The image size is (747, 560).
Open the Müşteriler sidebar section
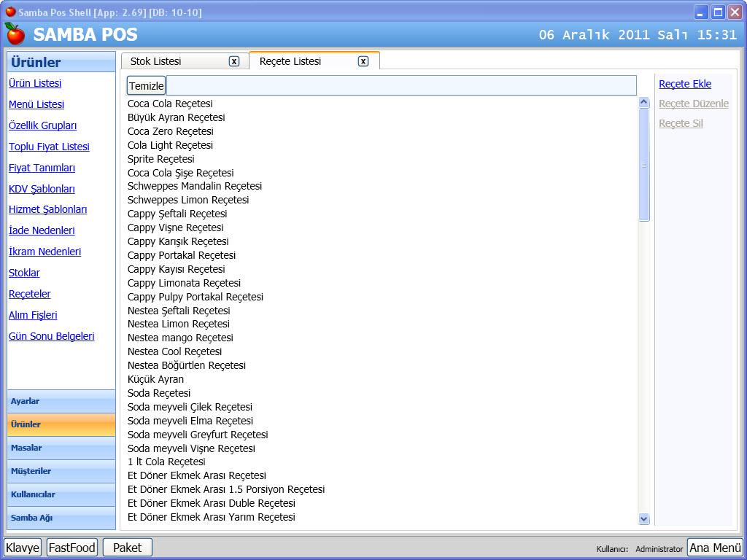pyautogui.click(x=61, y=471)
